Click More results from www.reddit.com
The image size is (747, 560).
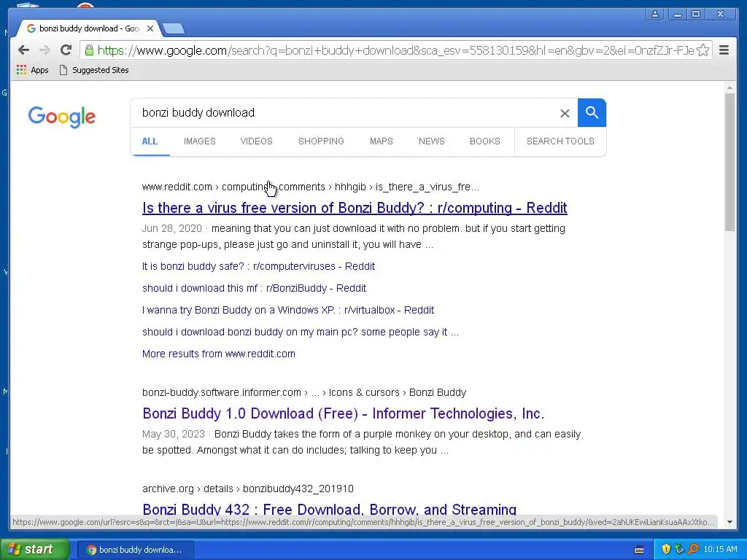pos(219,354)
